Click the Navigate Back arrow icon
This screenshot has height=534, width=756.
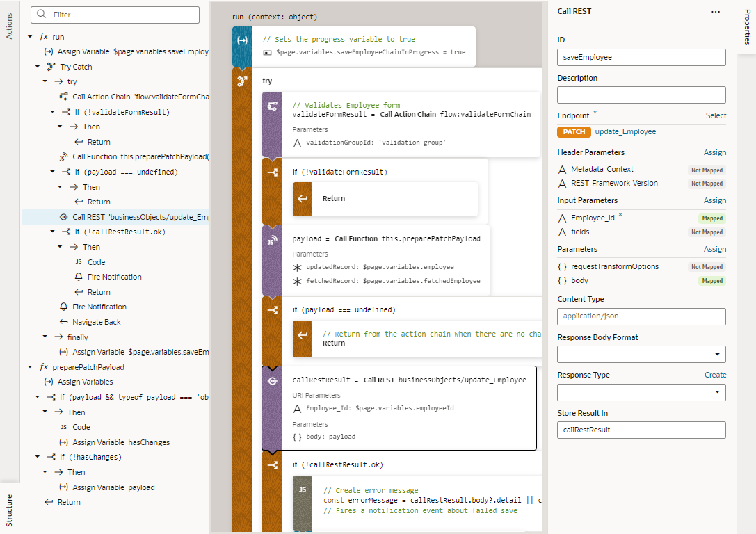coord(63,321)
